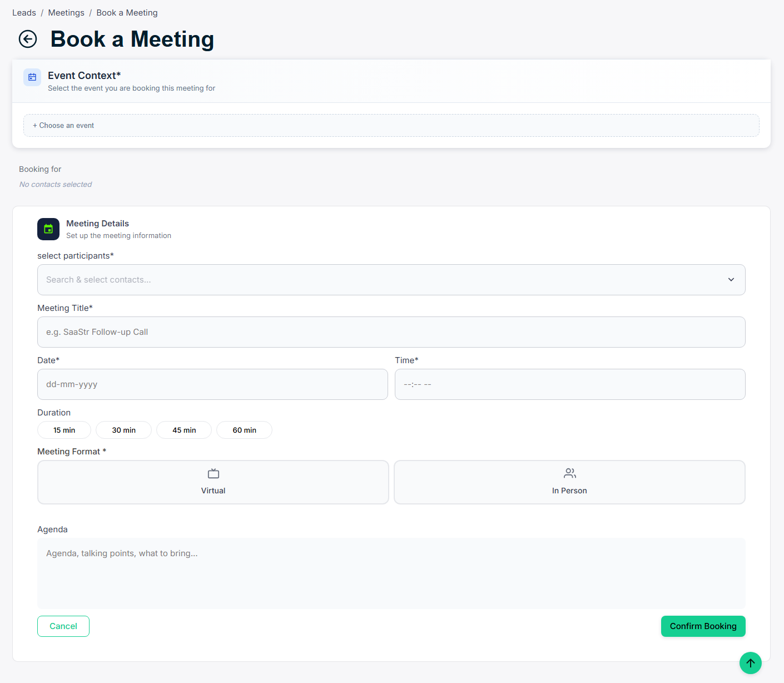Click into the Agenda text area
This screenshot has height=683, width=784.
coord(391,573)
